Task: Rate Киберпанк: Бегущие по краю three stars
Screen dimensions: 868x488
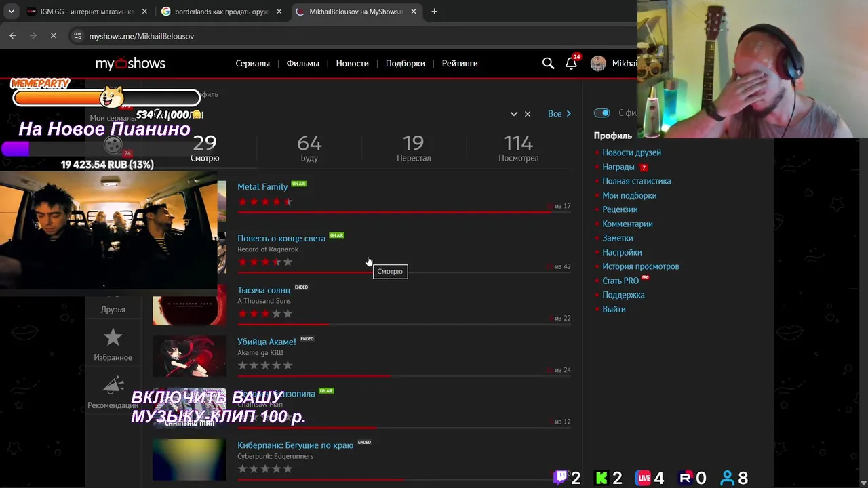Action: pos(265,469)
